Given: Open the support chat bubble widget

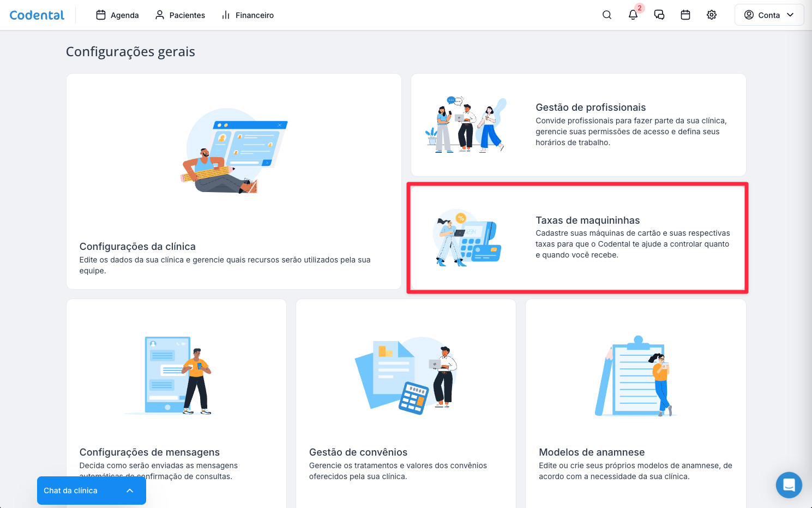Looking at the screenshot, I should point(789,485).
